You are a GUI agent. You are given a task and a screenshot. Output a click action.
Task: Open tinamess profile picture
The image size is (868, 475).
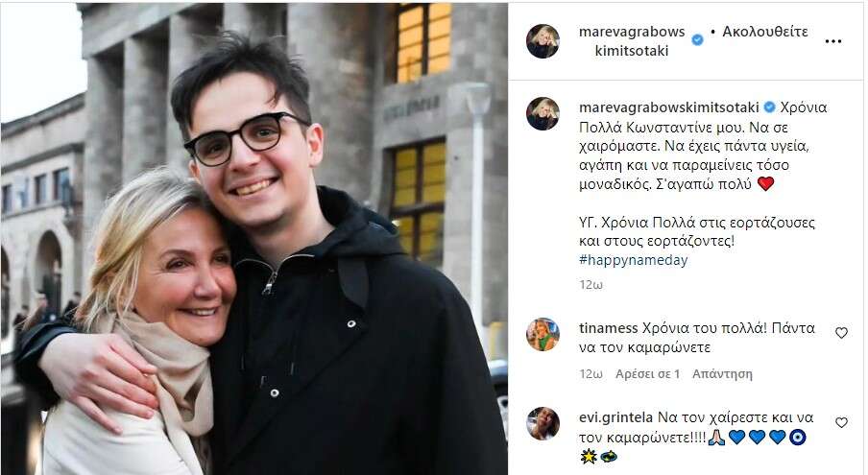(542, 335)
